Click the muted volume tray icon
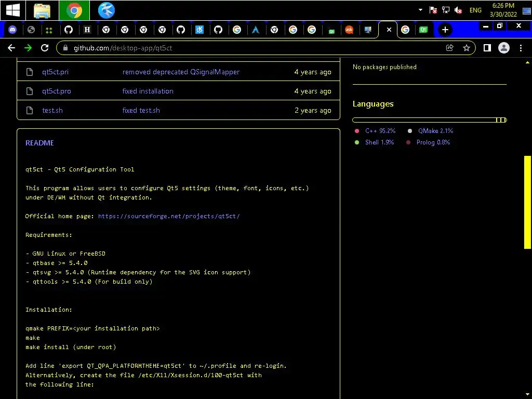The width and height of the screenshot is (532, 399). (458, 10)
